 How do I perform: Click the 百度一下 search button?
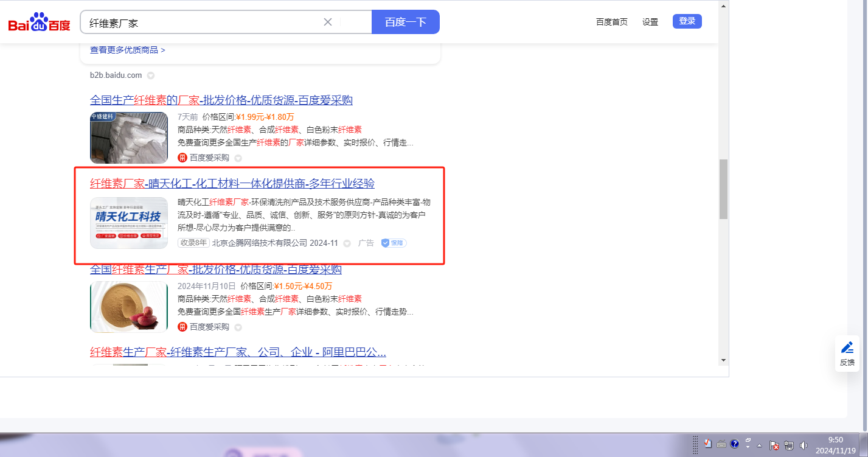tap(405, 22)
